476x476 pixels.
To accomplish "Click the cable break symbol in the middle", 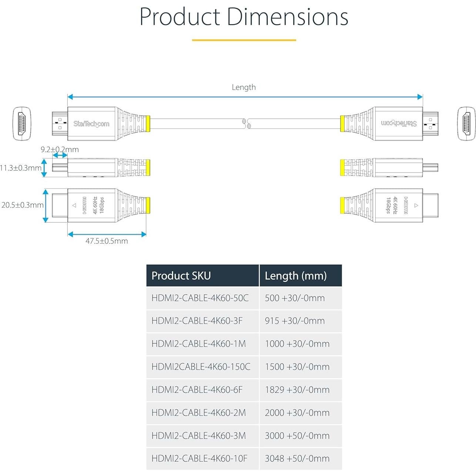I will tap(246, 124).
